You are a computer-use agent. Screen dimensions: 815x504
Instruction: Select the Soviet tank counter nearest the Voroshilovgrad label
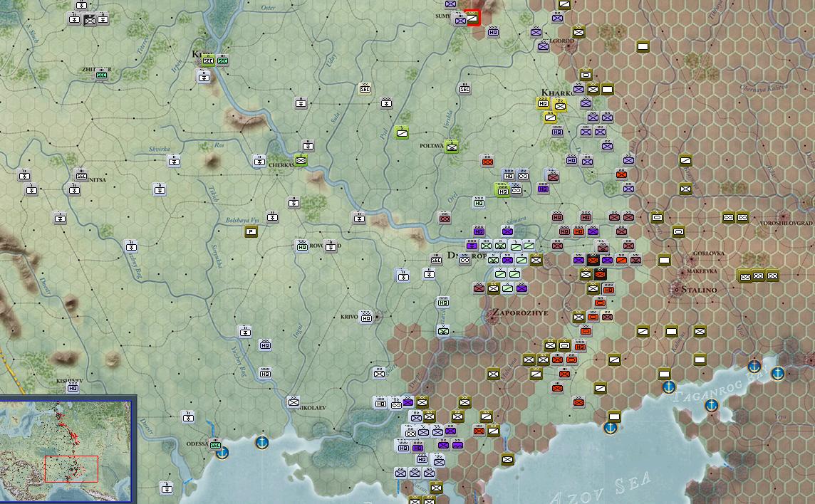pyautogui.click(x=743, y=218)
